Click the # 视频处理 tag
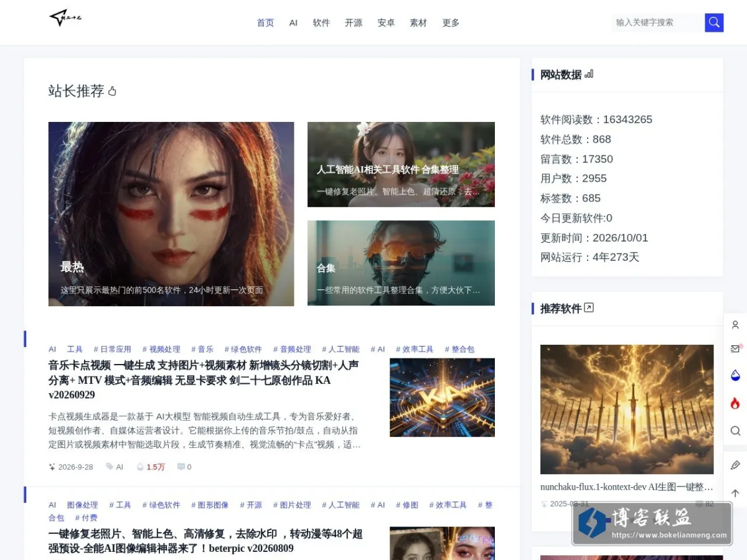 [161, 349]
